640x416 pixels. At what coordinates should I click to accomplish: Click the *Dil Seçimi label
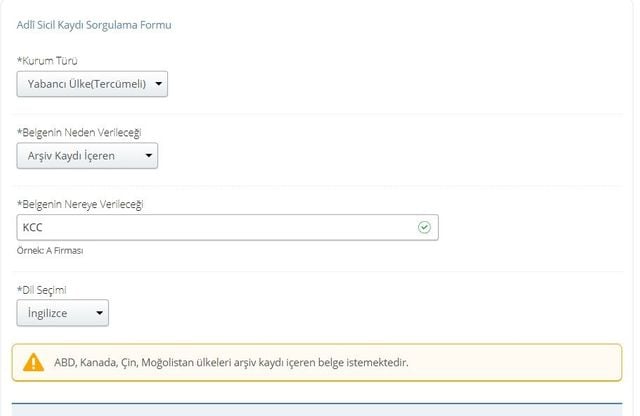(x=42, y=290)
